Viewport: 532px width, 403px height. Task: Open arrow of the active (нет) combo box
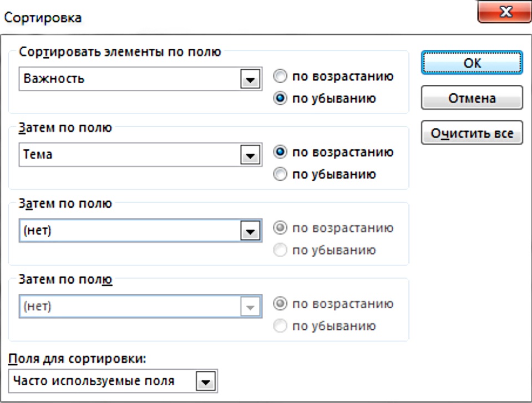[251, 231]
